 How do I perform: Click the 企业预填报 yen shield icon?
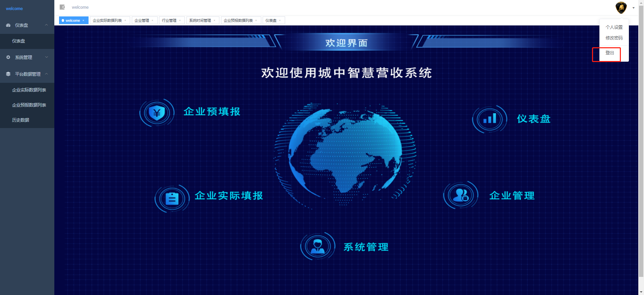pyautogui.click(x=157, y=113)
